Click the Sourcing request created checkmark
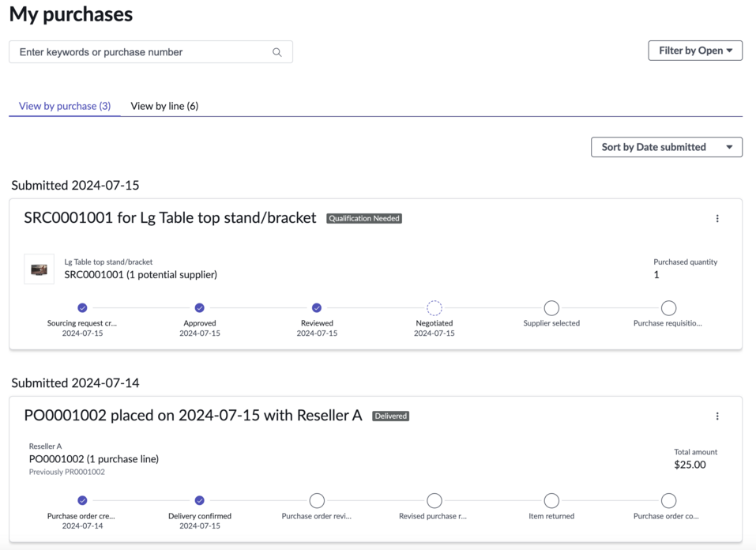Image resolution: width=756 pixels, height=550 pixels. coord(82,308)
